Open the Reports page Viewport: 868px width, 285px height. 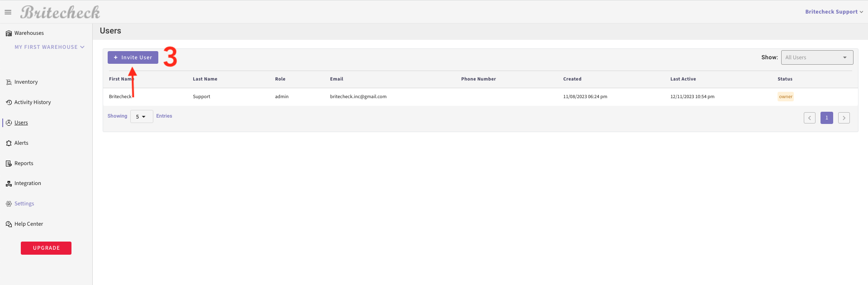click(24, 163)
